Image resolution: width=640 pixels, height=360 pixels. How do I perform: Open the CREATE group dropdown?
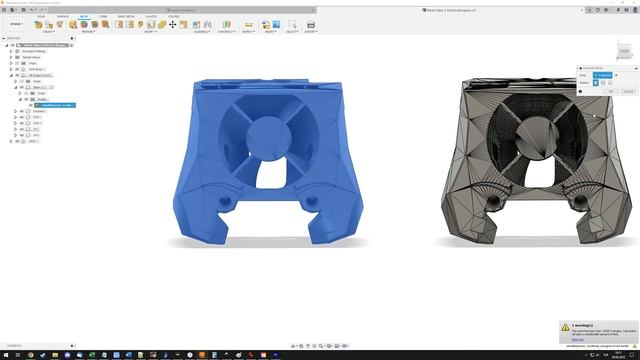click(48, 31)
